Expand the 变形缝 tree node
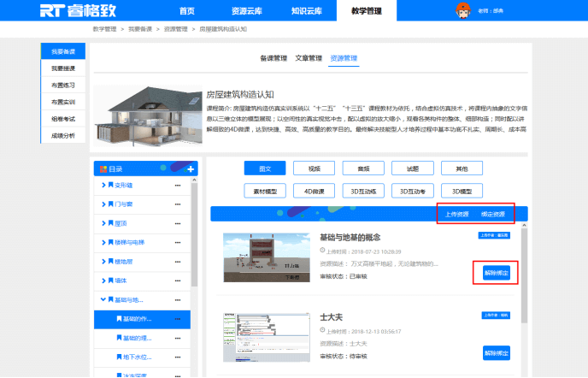This screenshot has height=378, width=588. click(103, 185)
